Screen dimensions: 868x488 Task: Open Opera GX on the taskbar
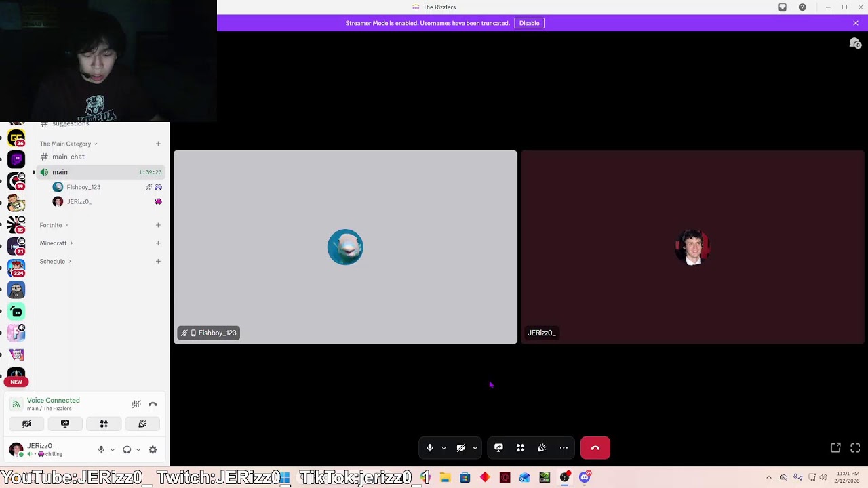click(x=505, y=478)
